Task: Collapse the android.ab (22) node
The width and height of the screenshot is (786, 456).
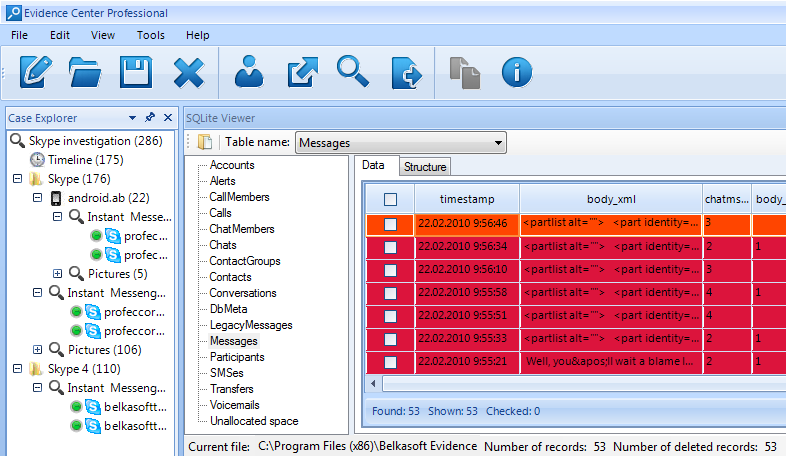Action: pos(38,197)
